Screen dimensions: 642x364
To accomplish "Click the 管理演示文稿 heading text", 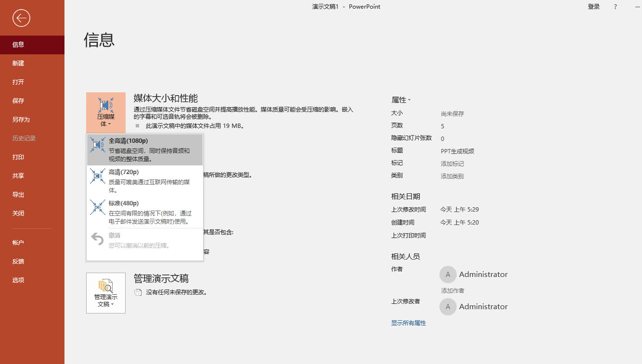I will coord(161,279).
